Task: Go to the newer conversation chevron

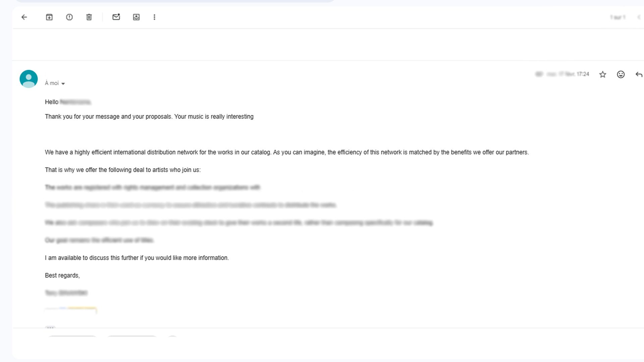Action: click(639, 17)
